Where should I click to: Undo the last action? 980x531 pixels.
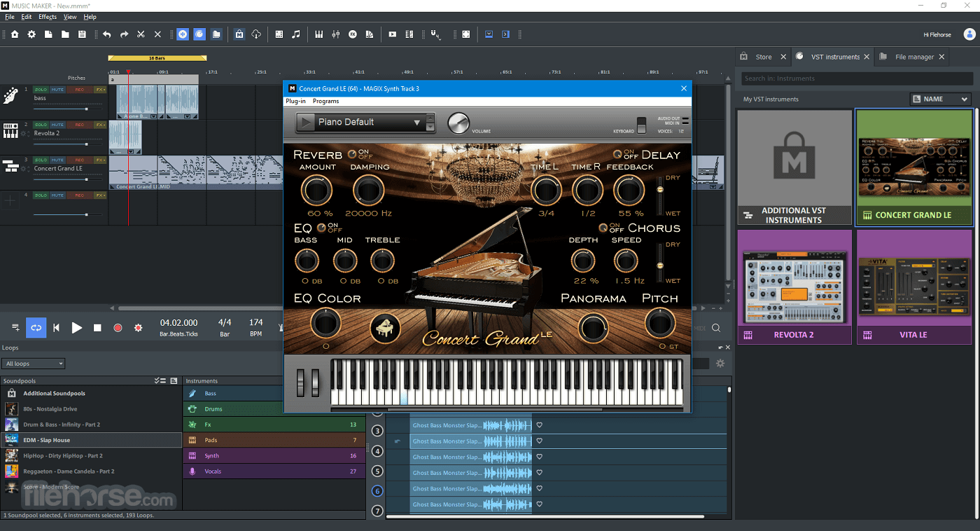pyautogui.click(x=107, y=34)
